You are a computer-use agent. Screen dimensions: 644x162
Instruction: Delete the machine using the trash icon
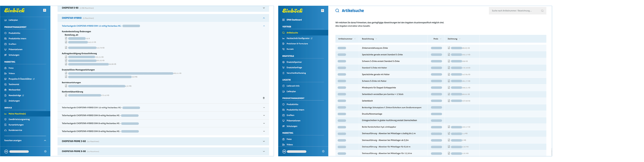click(x=264, y=98)
